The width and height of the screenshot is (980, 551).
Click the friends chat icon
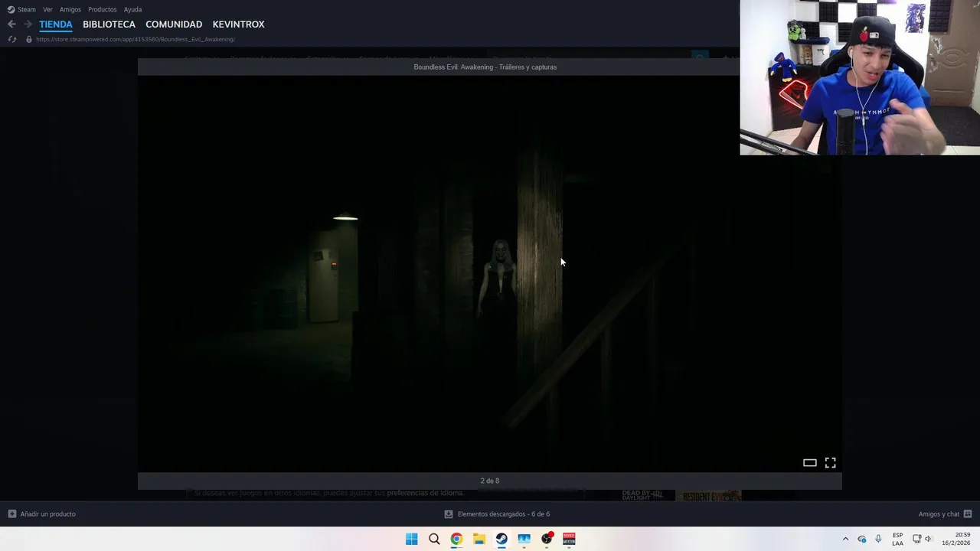968,514
